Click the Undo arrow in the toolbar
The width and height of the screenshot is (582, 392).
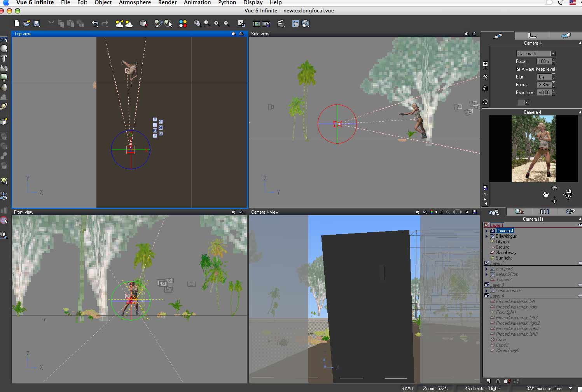[95, 24]
